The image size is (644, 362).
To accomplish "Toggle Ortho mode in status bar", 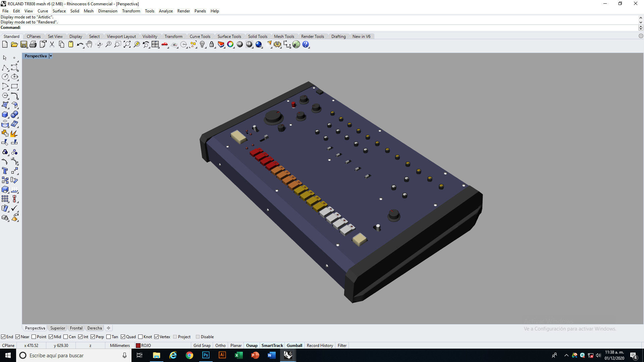I will pyautogui.click(x=220, y=345).
